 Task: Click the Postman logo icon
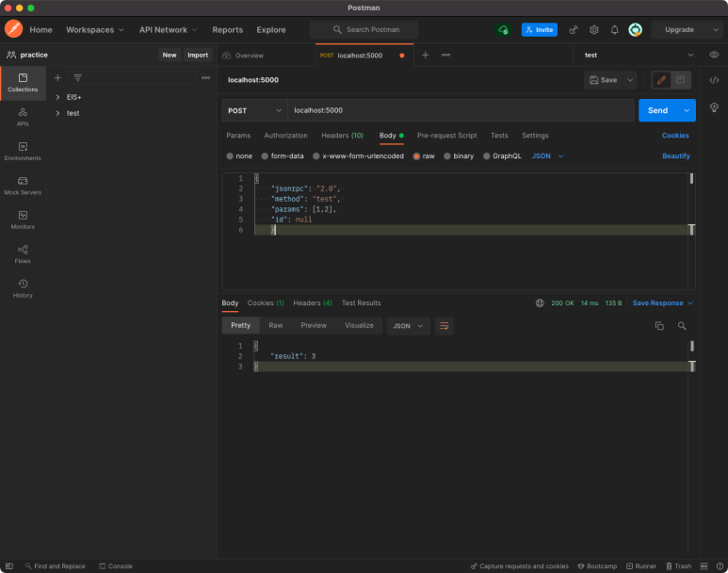13,29
